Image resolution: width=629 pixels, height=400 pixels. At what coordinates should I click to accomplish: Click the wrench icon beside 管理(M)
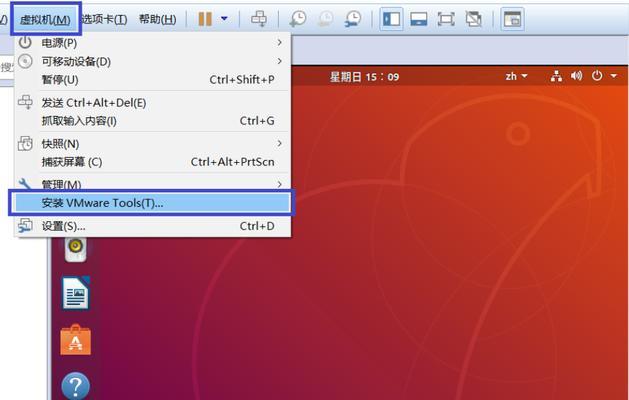point(24,184)
